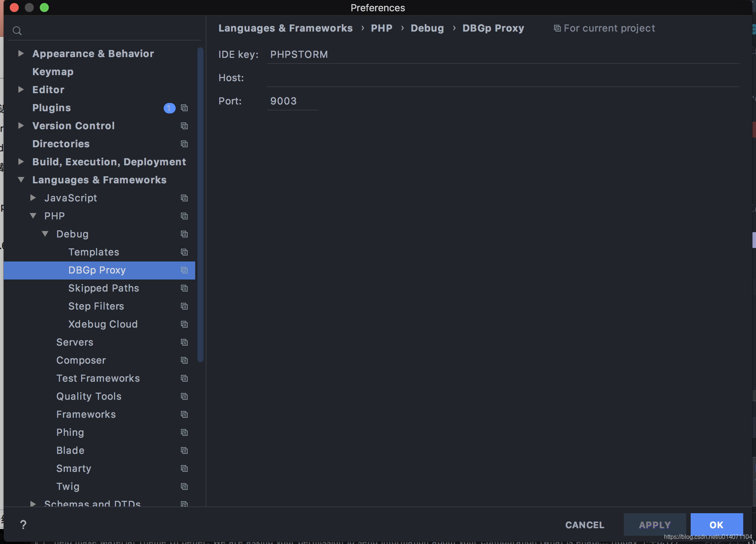Click project icon beside Composer entry
This screenshot has width=756, height=544.
tap(184, 360)
